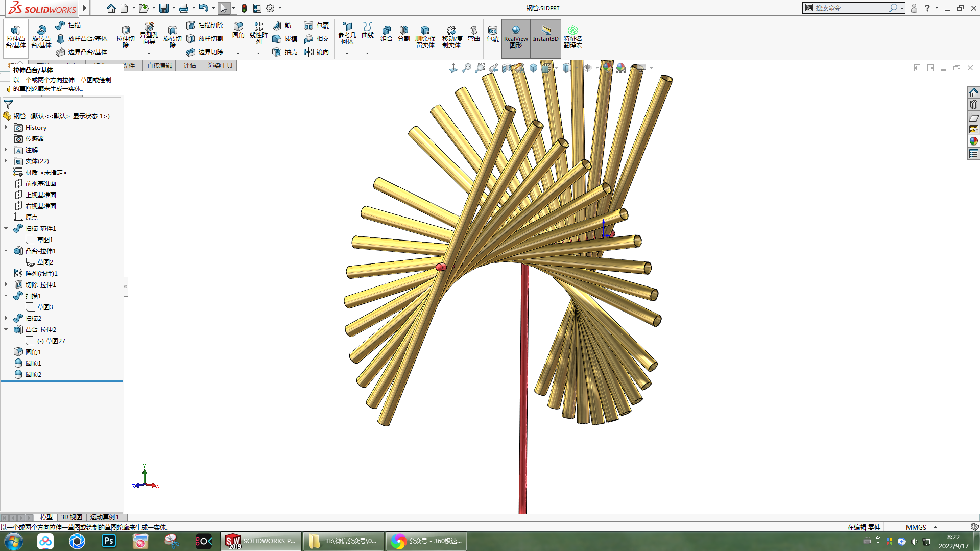Click in the 搜索命令 search box
980x551 pixels.
coord(850,8)
